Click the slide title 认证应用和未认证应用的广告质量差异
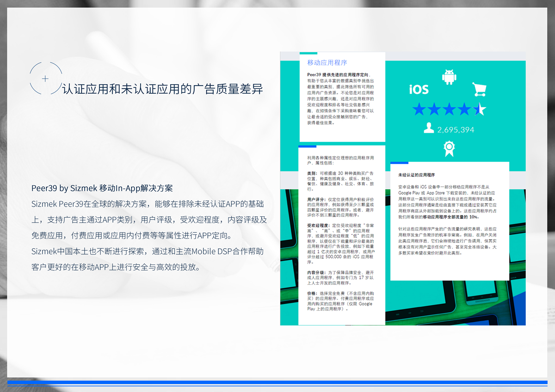This screenshot has height=392, width=555. [x=162, y=89]
